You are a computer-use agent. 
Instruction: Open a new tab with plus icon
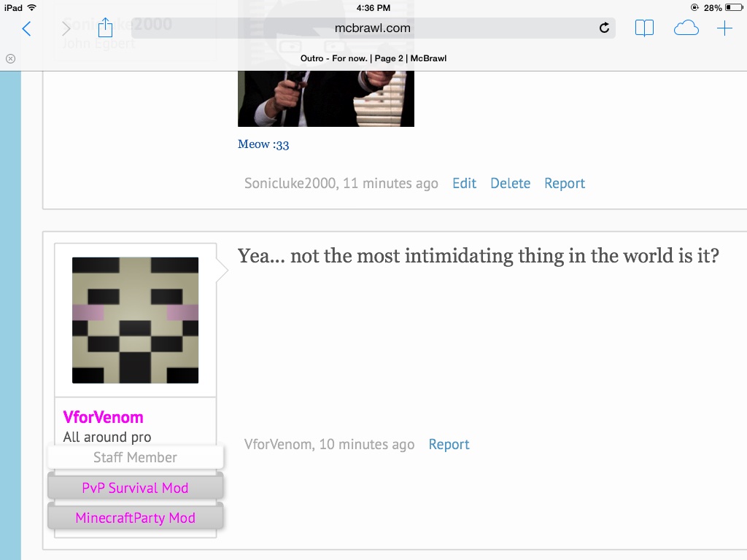click(724, 28)
